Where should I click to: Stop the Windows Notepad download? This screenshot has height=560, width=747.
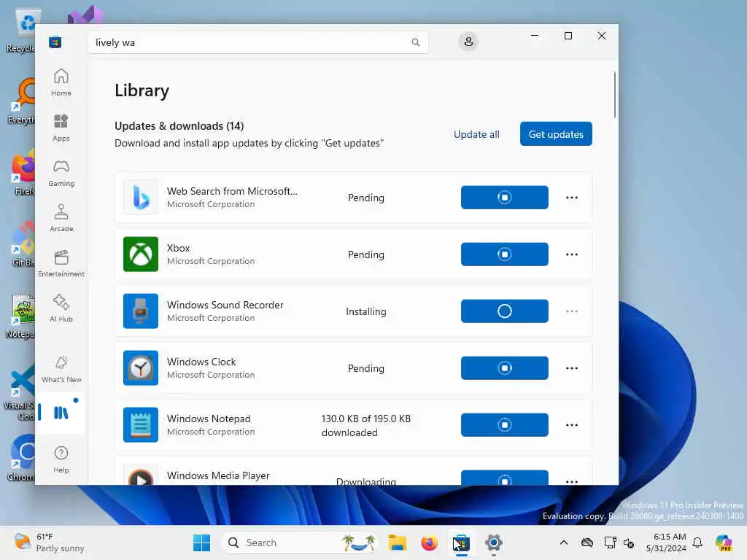coord(505,425)
